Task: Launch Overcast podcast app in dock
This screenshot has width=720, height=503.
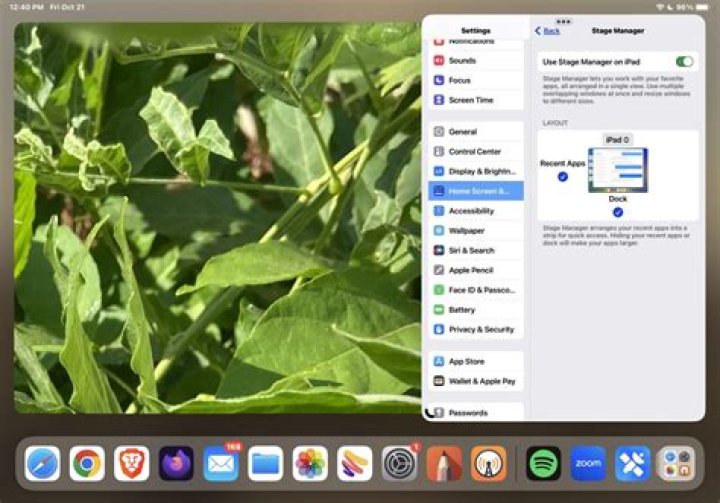Action: (489, 463)
